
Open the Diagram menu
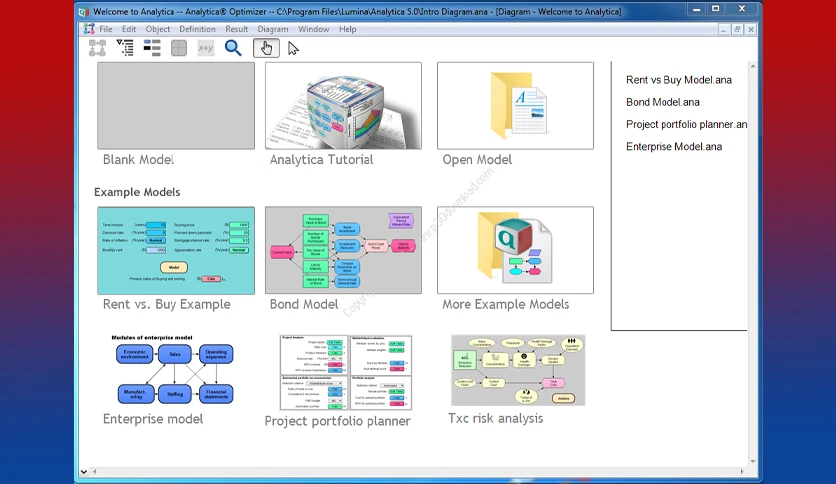pos(273,29)
